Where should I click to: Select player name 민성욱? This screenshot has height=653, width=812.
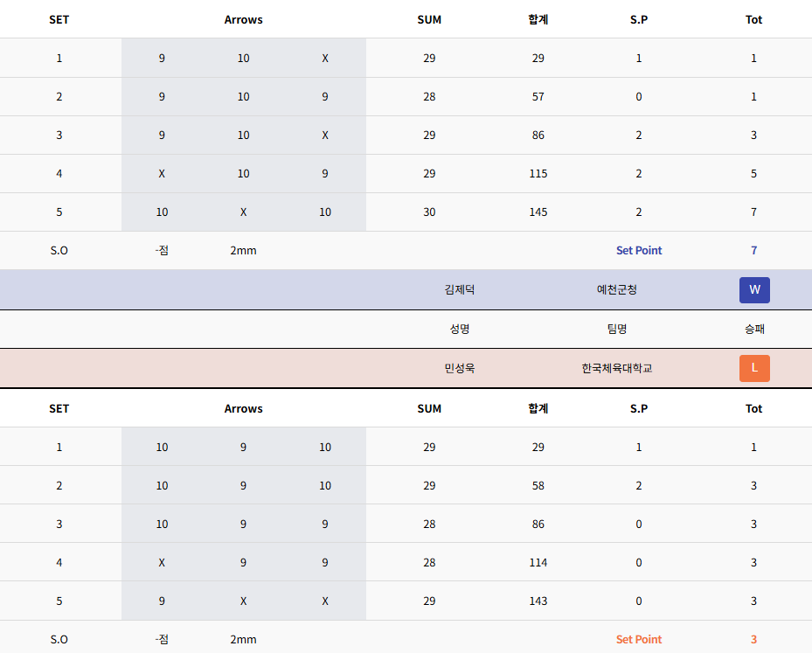(460, 368)
